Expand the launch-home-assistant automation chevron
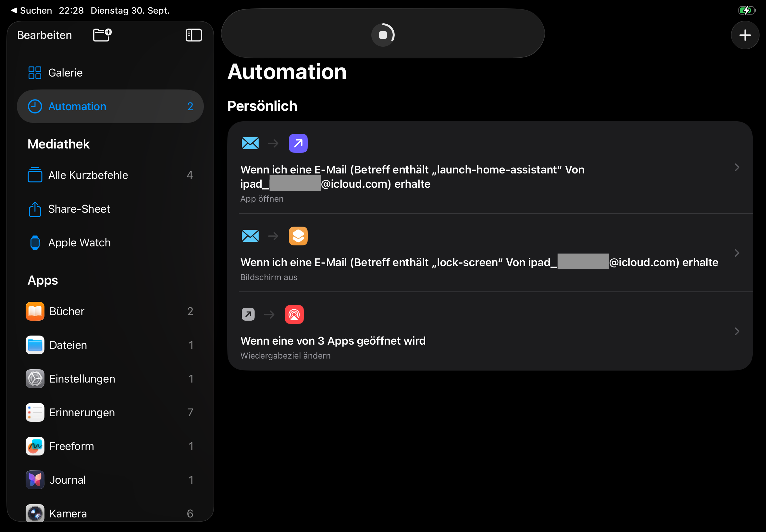Image resolution: width=766 pixels, height=532 pixels. (737, 167)
